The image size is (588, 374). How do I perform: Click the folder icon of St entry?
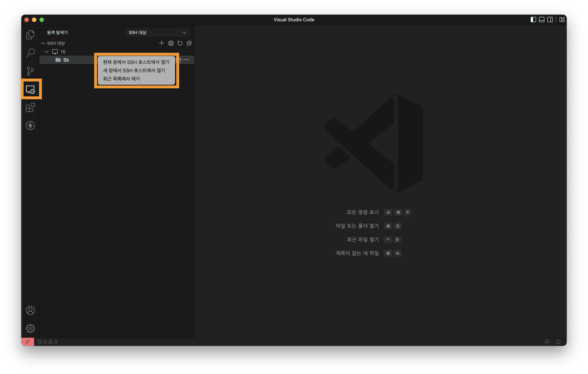click(x=58, y=60)
